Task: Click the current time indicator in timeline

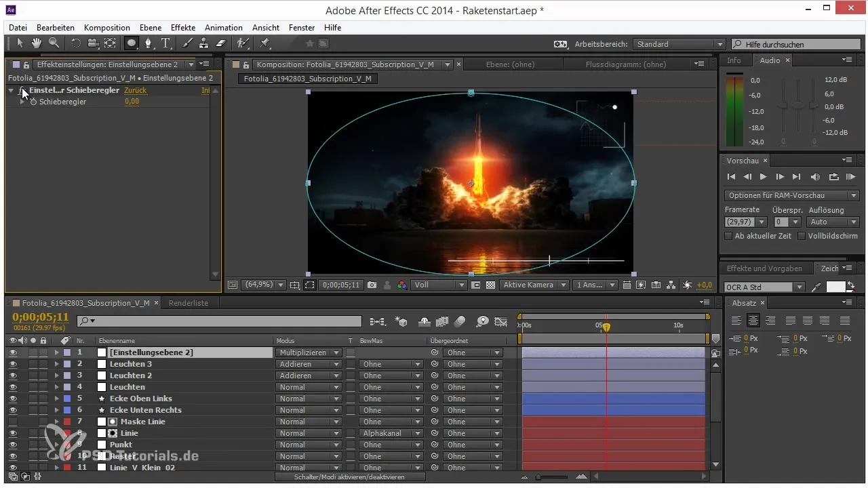Action: point(606,327)
